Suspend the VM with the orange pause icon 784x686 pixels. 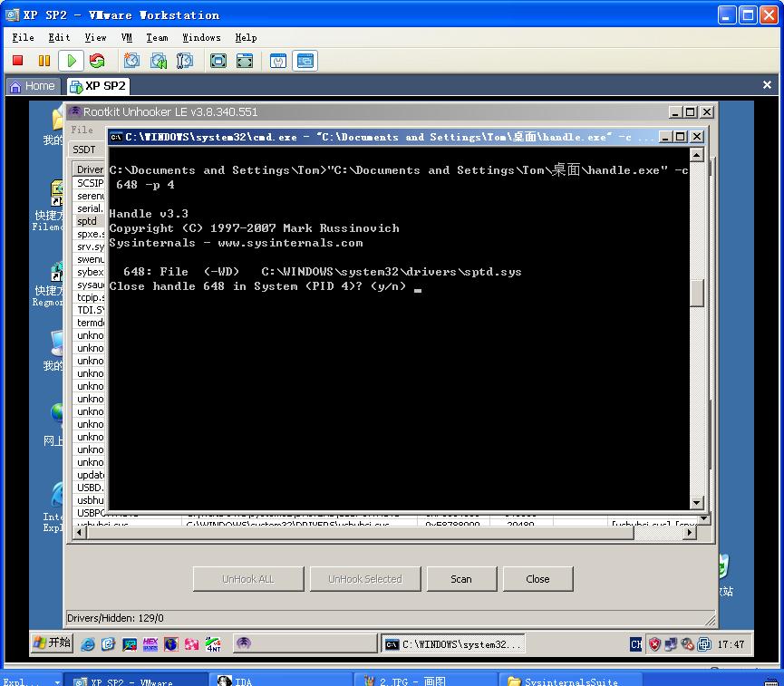tap(44, 61)
